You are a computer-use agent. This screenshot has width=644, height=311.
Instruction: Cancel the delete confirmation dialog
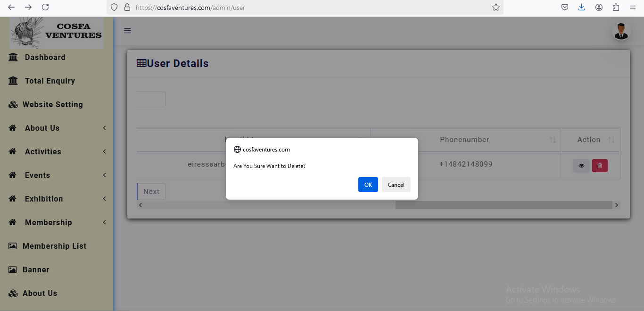pyautogui.click(x=396, y=185)
